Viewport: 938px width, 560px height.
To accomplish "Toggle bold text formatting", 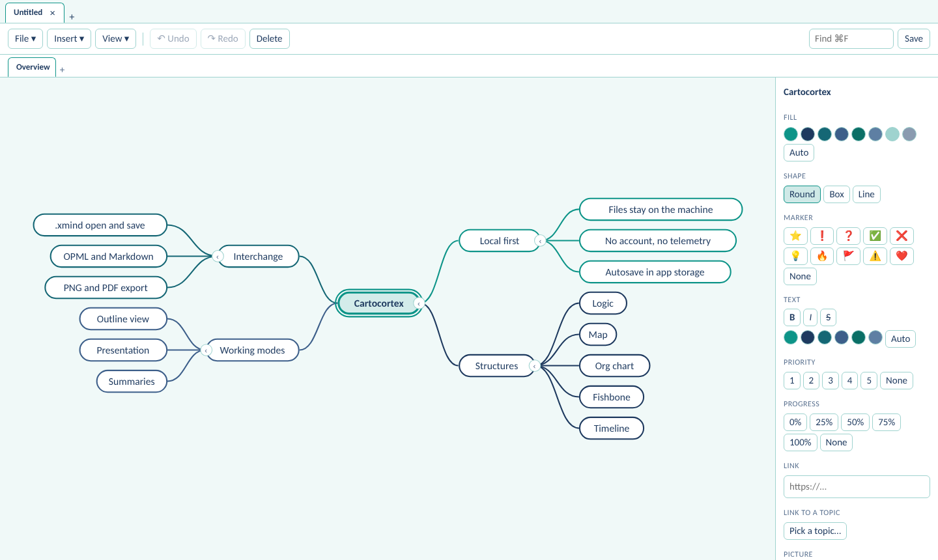I will coord(792,317).
